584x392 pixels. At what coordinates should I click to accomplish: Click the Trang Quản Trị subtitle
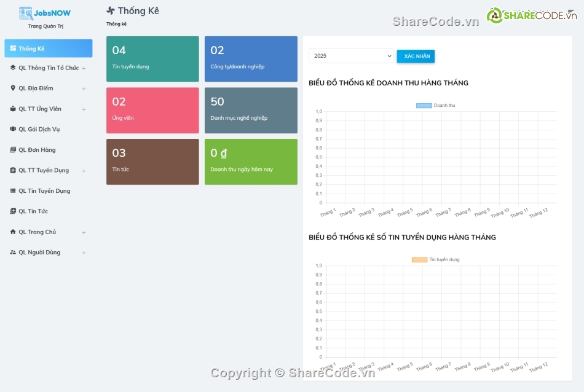pyautogui.click(x=45, y=26)
